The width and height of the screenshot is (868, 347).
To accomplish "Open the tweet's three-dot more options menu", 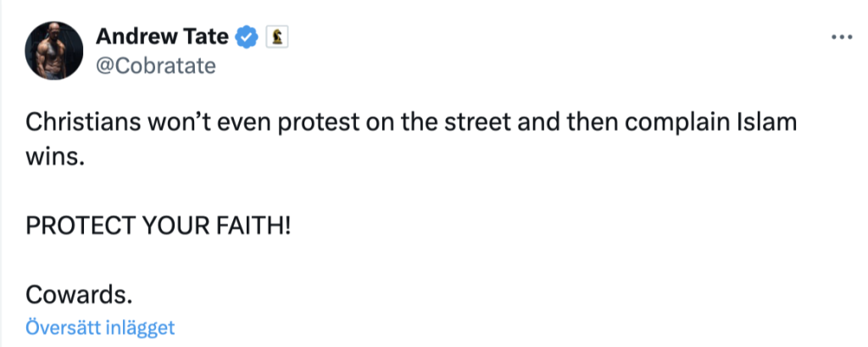I will [840, 38].
